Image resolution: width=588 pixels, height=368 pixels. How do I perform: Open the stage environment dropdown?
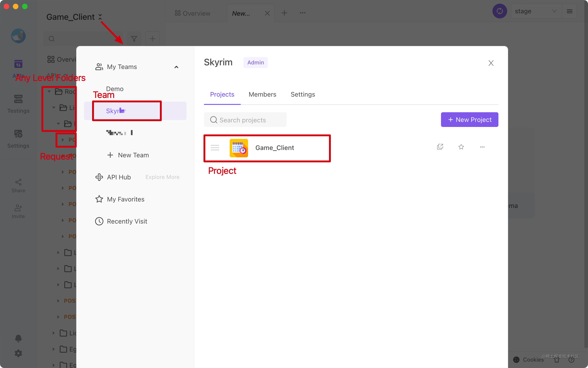point(536,11)
